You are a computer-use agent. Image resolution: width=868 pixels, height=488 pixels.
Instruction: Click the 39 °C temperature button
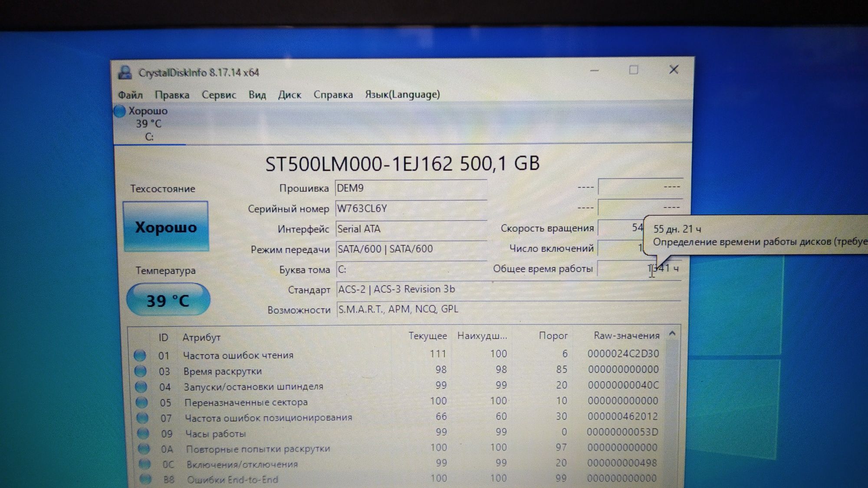click(x=168, y=300)
